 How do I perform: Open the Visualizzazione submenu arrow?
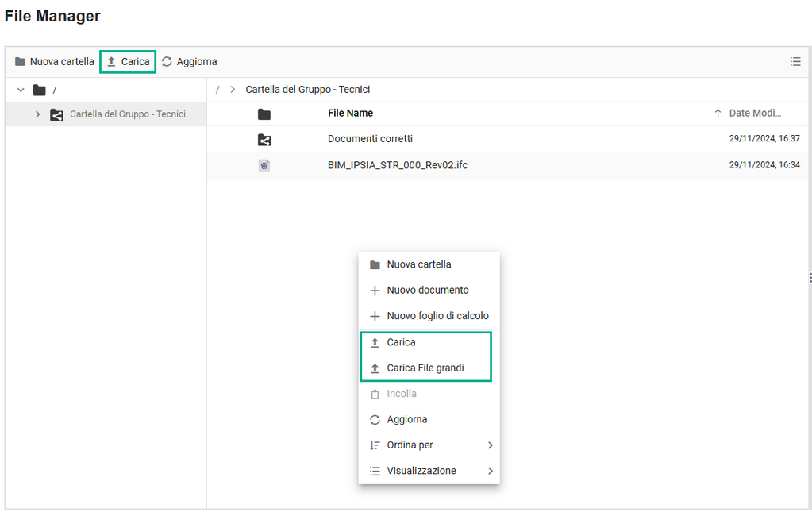click(x=490, y=471)
